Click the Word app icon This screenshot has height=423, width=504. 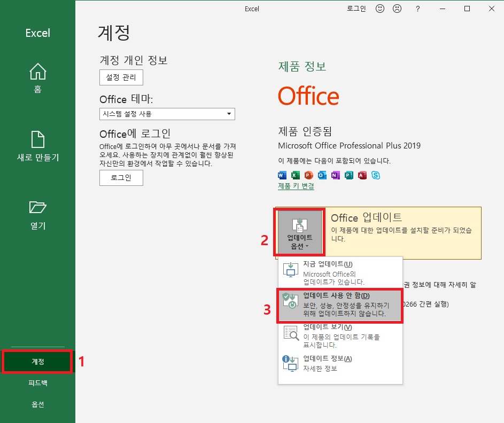282,175
